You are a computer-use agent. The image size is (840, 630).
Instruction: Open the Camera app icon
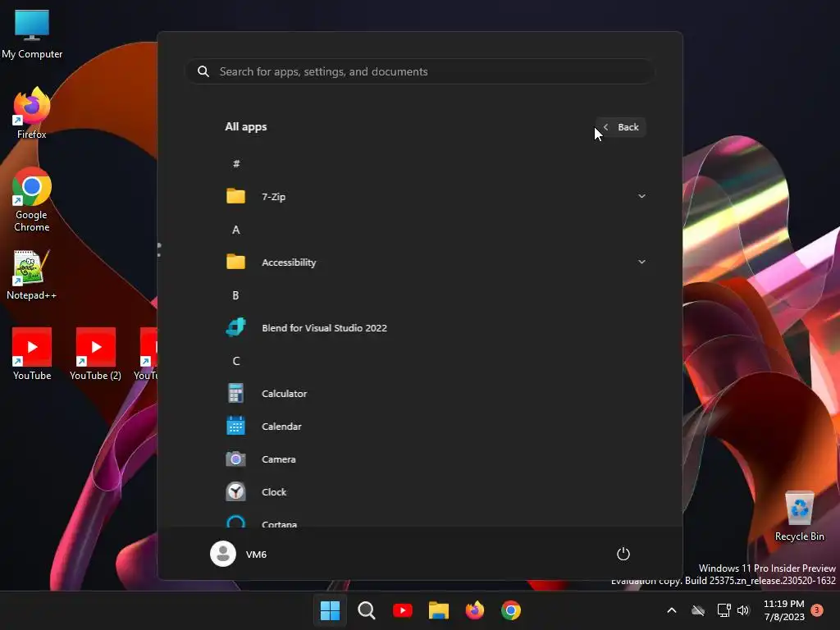235,459
